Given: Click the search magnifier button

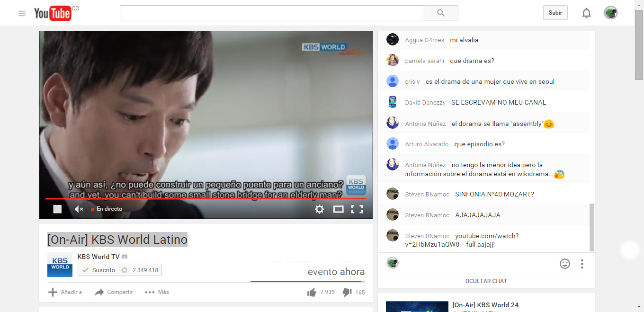Looking at the screenshot, I should [x=441, y=13].
